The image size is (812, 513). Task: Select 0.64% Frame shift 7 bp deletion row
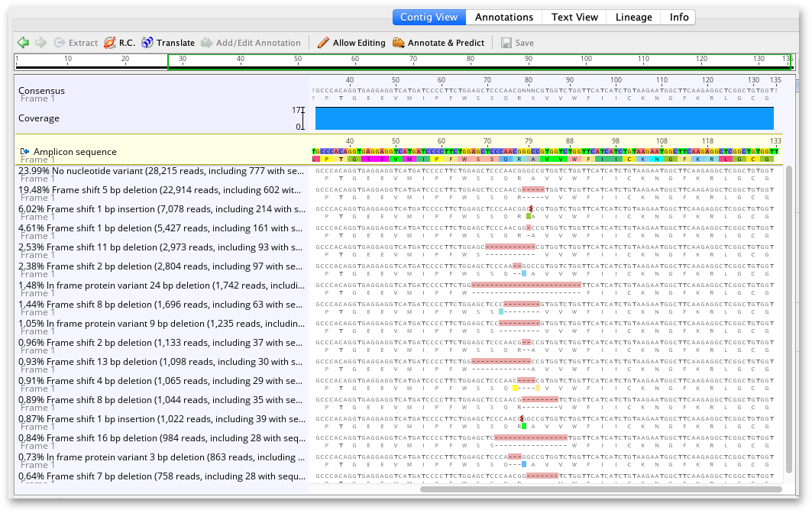coord(162,477)
